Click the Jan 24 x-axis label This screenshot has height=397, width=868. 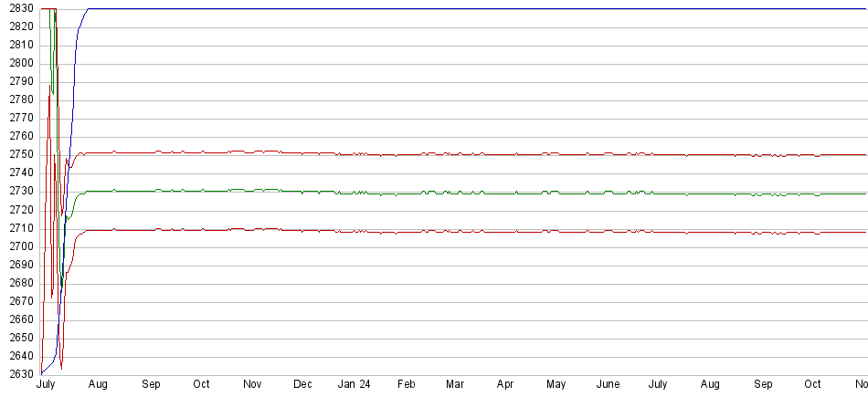coord(355,384)
